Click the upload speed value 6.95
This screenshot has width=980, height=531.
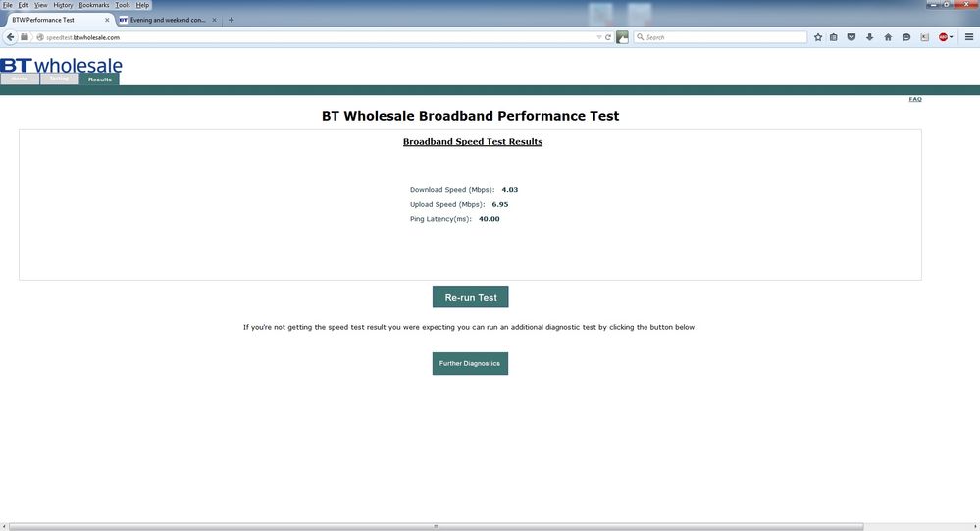500,204
